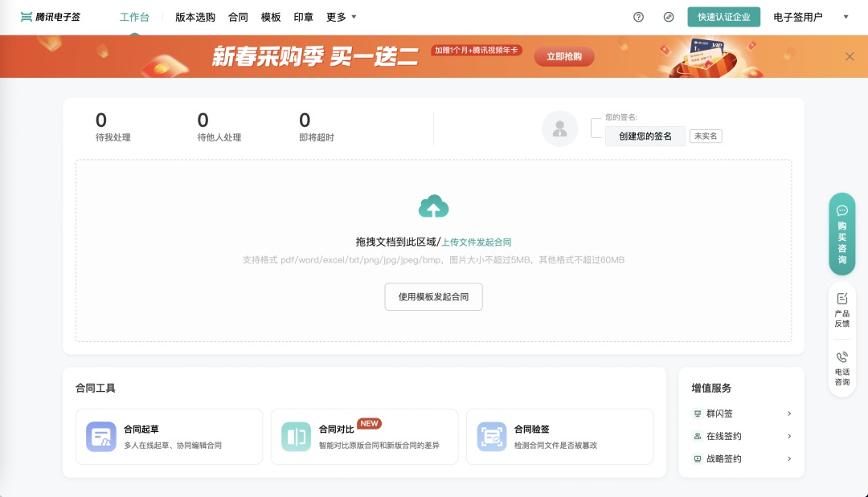The height and width of the screenshot is (497, 868).
Task: Close the promotional banner
Action: (850, 56)
